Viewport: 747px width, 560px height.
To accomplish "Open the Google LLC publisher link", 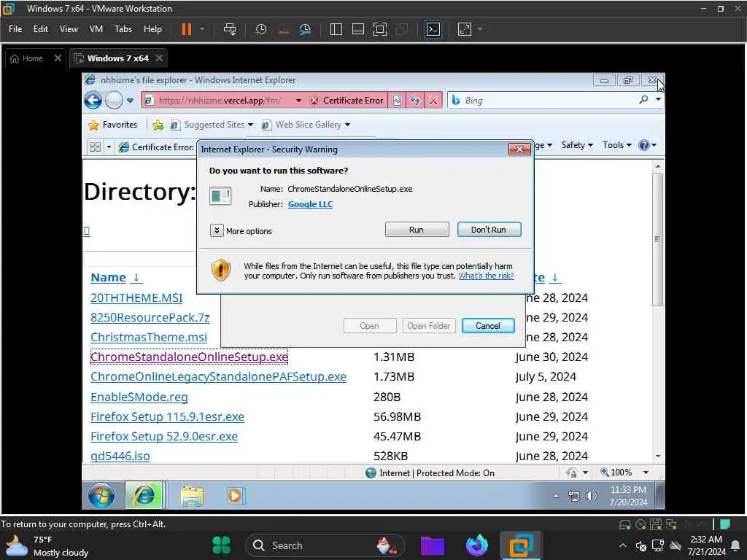I will coord(310,204).
